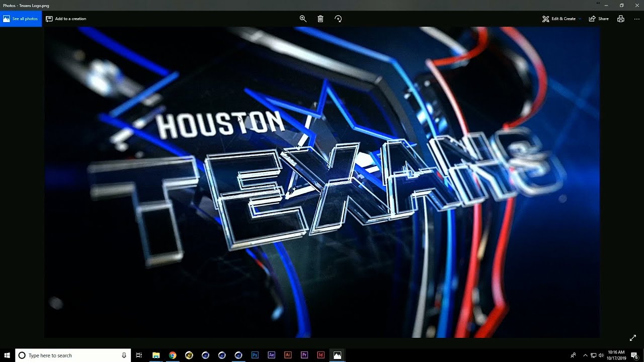
Task: Rotate the photo clockwise
Action: 338,19
